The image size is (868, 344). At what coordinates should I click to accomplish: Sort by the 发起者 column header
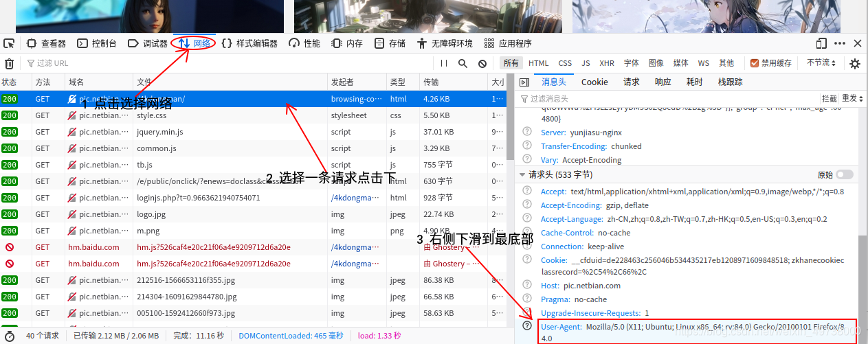tap(357, 82)
